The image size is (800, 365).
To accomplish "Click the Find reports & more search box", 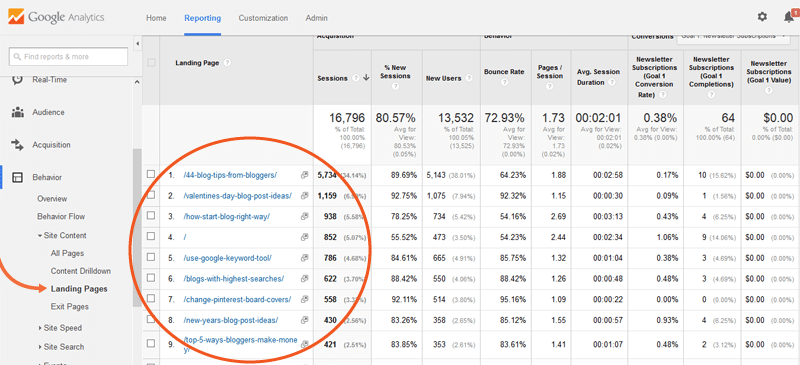I will pos(68,57).
